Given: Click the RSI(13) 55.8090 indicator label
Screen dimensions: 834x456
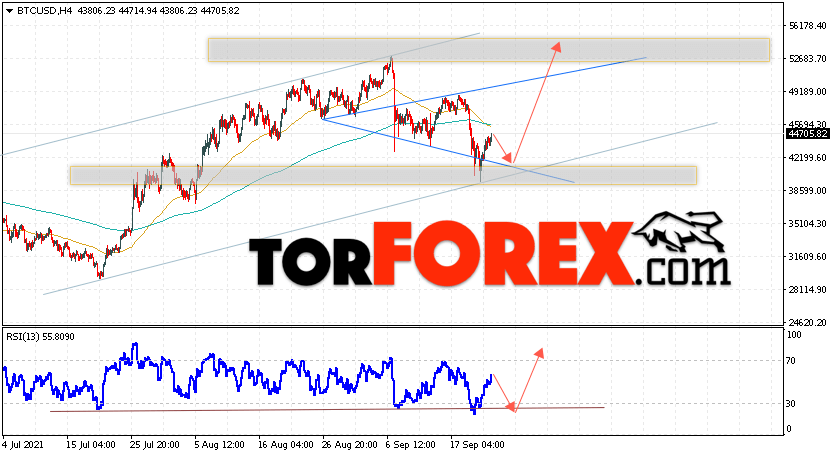Looking at the screenshot, I should coord(40,337).
